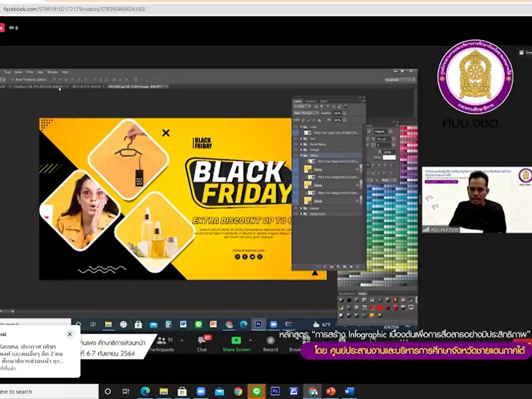Open Photoshop Select menu
This screenshot has width=532, height=399.
click(19, 72)
